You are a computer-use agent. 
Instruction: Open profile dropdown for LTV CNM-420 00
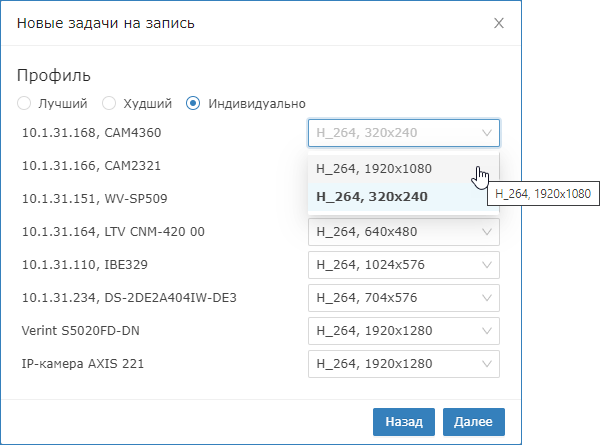click(x=403, y=232)
